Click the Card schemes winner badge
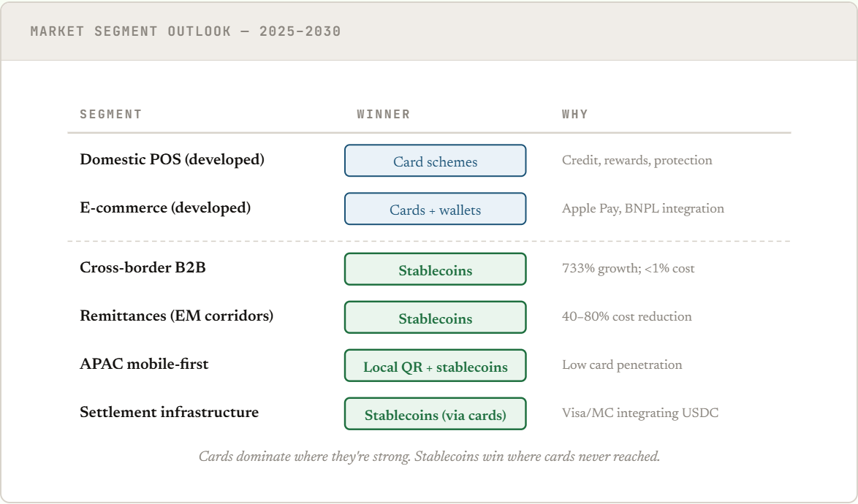Screen dimensions: 858x504 pos(435,161)
